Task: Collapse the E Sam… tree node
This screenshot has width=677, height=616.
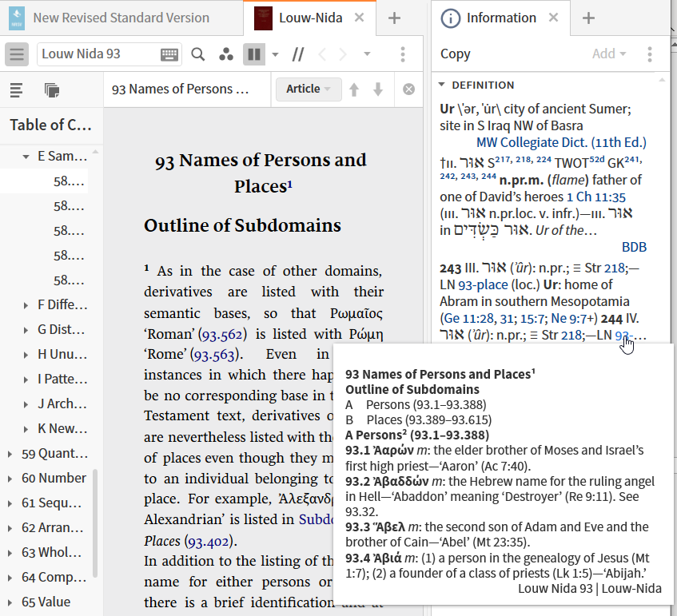Action: [26, 157]
